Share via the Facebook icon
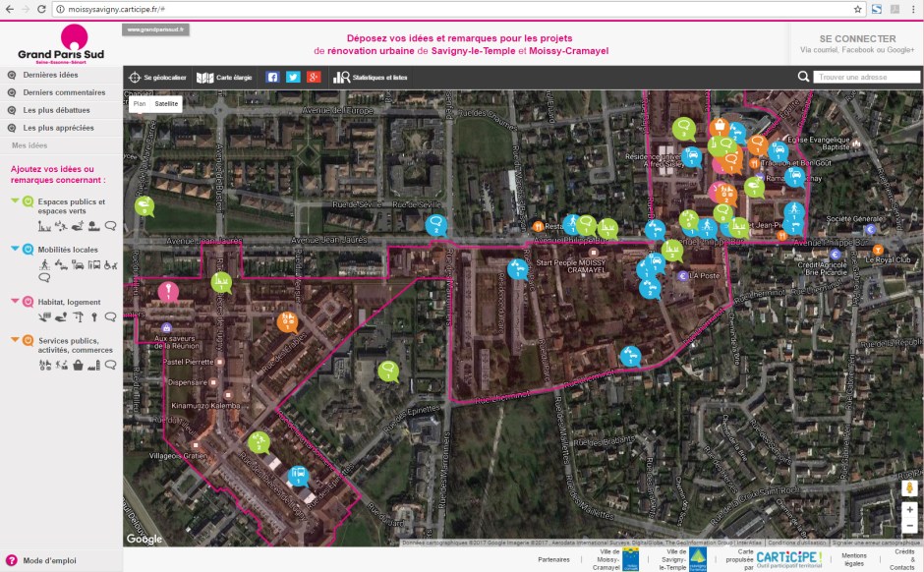This screenshot has height=572, width=924. coord(272,78)
